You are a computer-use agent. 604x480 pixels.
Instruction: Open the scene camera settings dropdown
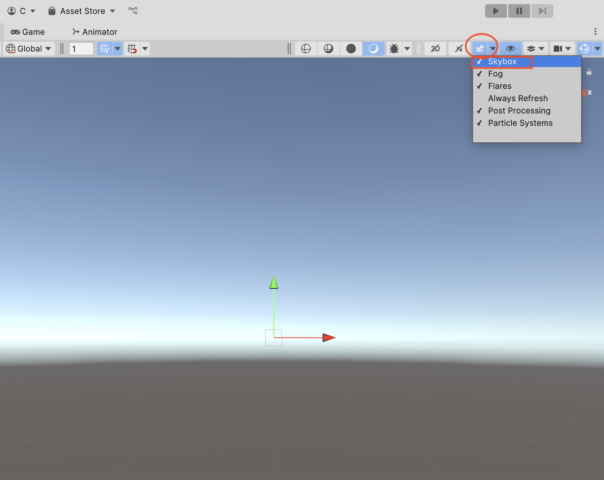click(x=562, y=49)
